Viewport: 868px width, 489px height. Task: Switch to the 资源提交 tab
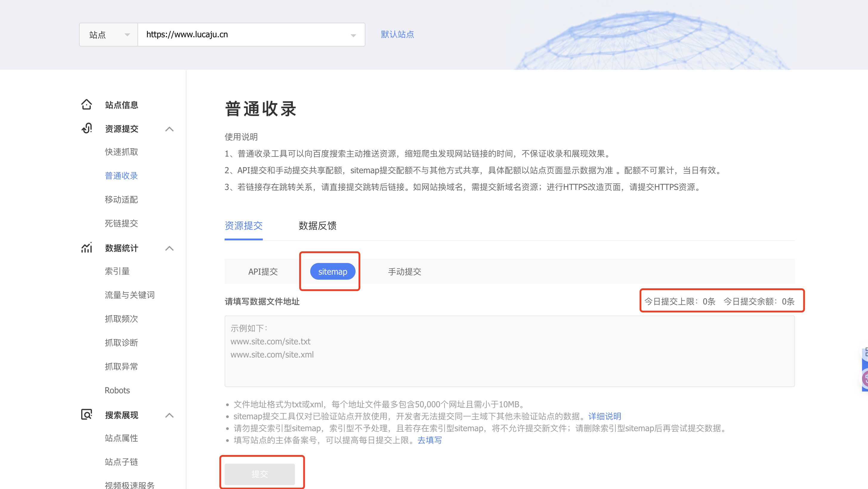(243, 226)
